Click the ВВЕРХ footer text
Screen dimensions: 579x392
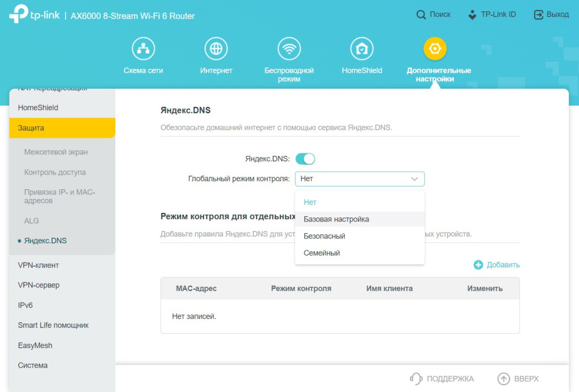(x=526, y=378)
